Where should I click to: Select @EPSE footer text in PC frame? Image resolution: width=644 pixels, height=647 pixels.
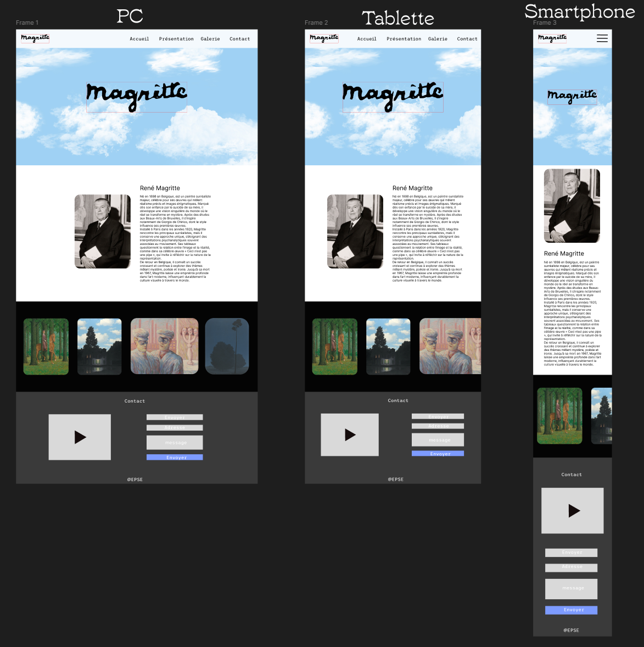pyautogui.click(x=135, y=479)
